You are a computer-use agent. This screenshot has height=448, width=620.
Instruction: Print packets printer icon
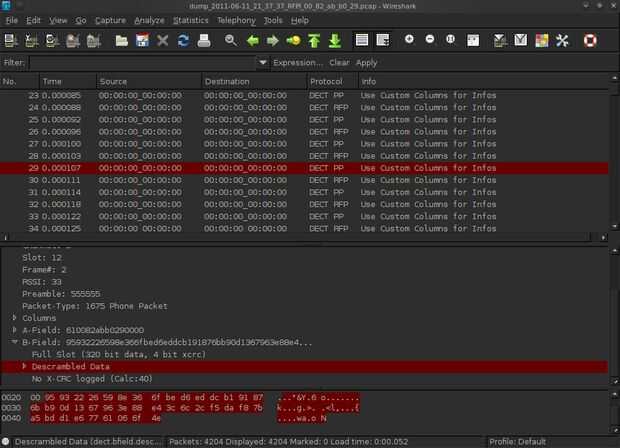point(204,40)
